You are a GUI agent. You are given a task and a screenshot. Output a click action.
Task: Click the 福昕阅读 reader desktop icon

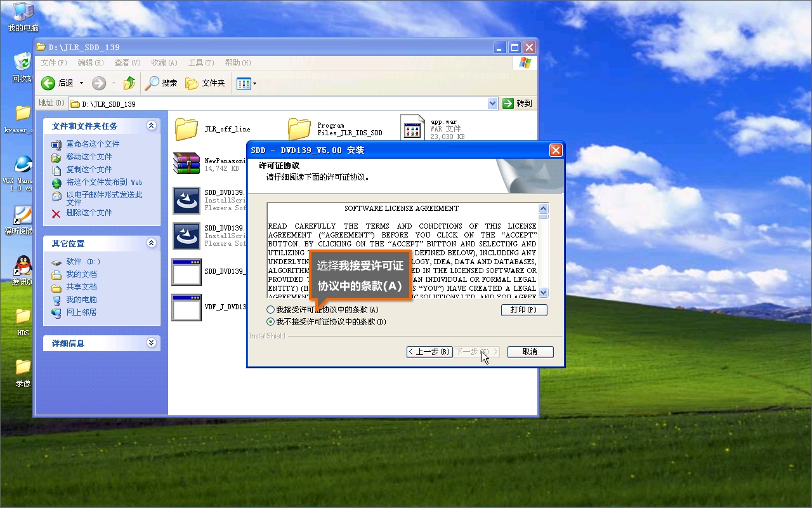tap(23, 215)
